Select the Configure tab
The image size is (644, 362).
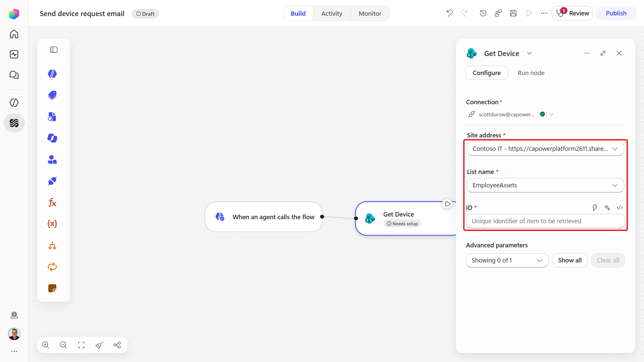(x=487, y=73)
